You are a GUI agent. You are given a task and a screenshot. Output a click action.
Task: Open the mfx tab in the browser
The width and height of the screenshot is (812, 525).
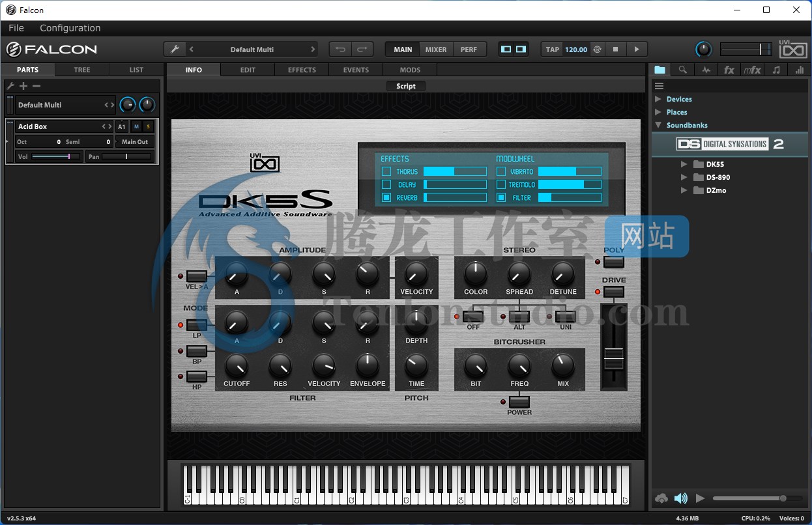click(753, 70)
